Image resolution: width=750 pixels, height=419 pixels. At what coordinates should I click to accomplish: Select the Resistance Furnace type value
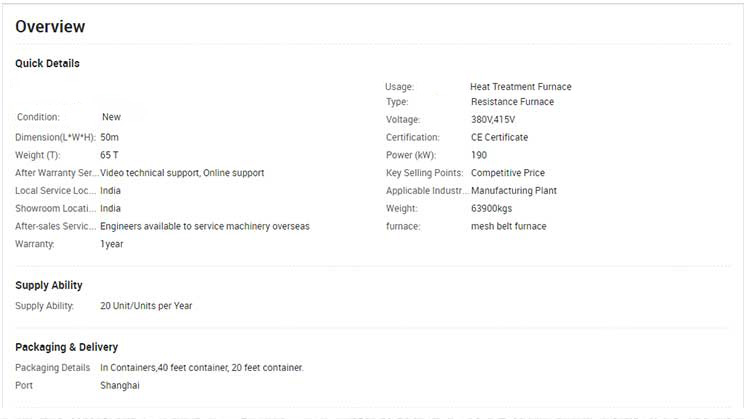click(512, 102)
